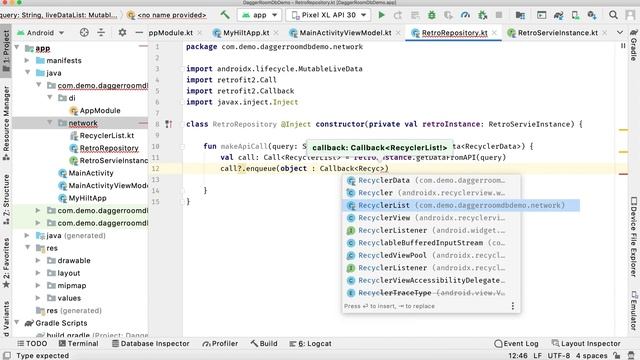
Task: Click the Make Project hammer icon
Action: point(225,15)
